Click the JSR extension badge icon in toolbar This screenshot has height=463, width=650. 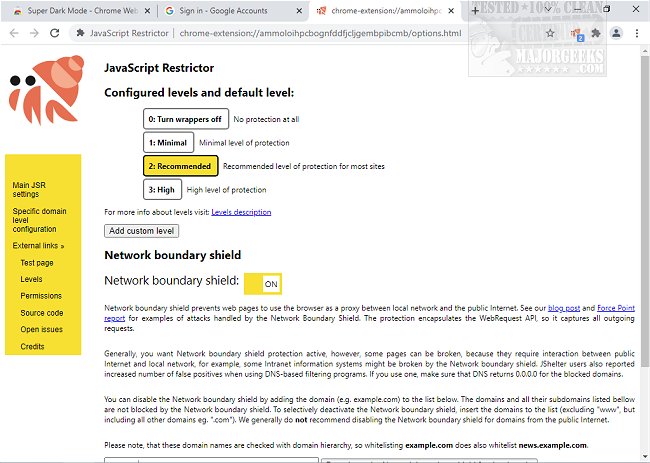point(575,32)
